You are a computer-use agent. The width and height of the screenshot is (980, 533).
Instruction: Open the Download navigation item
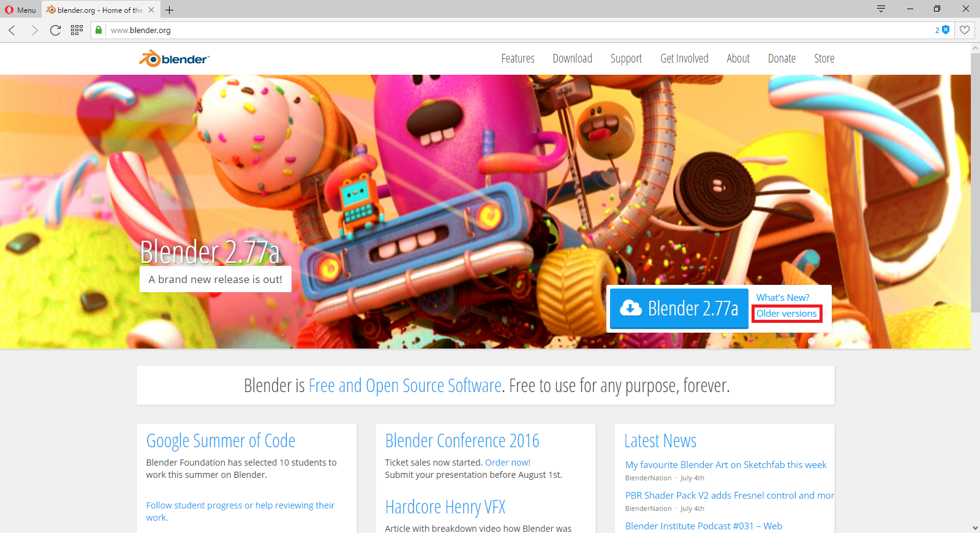[x=572, y=58]
